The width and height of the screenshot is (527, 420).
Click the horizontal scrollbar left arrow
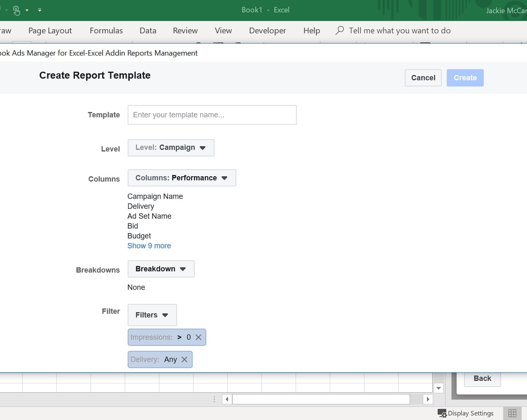pos(227,399)
